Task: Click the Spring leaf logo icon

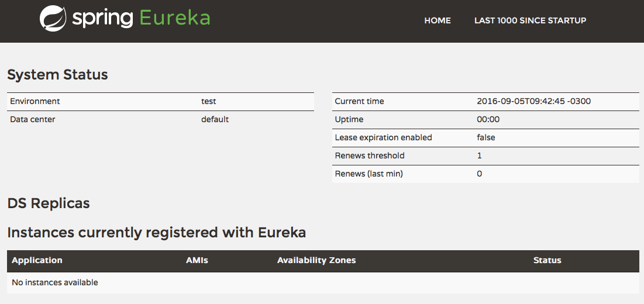Action: click(x=53, y=18)
